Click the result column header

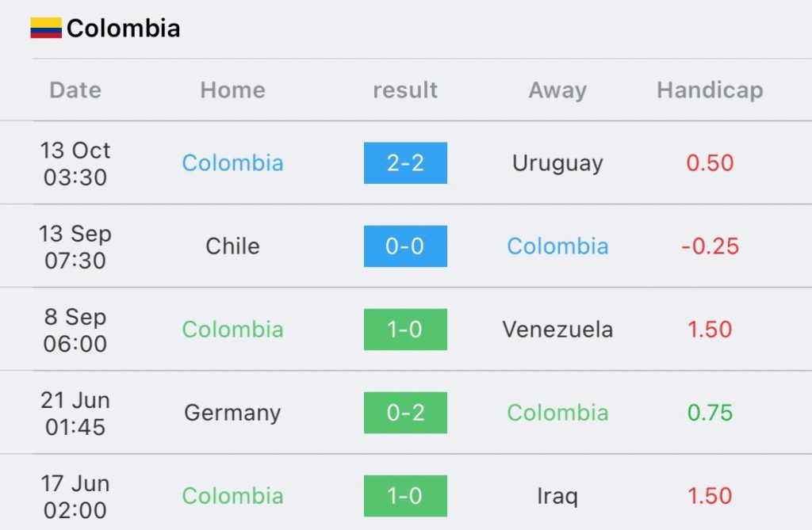coord(405,90)
